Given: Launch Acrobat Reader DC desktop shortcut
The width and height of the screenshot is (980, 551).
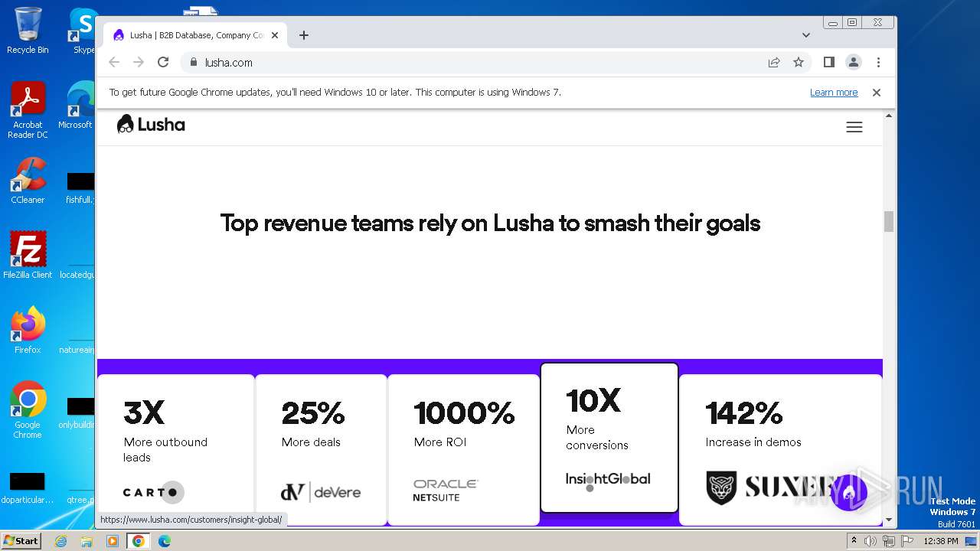Looking at the screenshot, I should [28, 110].
